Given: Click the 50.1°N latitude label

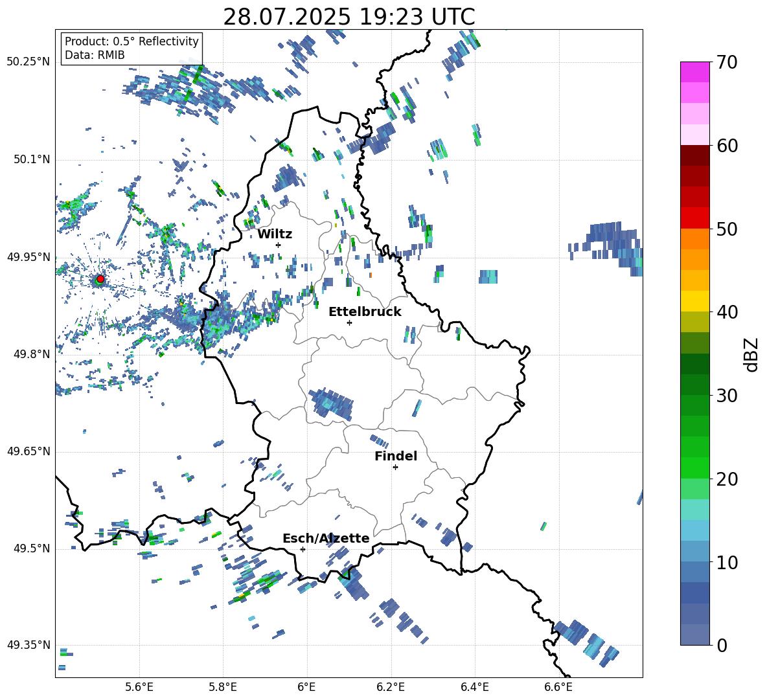Looking at the screenshot, I should click(x=31, y=159).
